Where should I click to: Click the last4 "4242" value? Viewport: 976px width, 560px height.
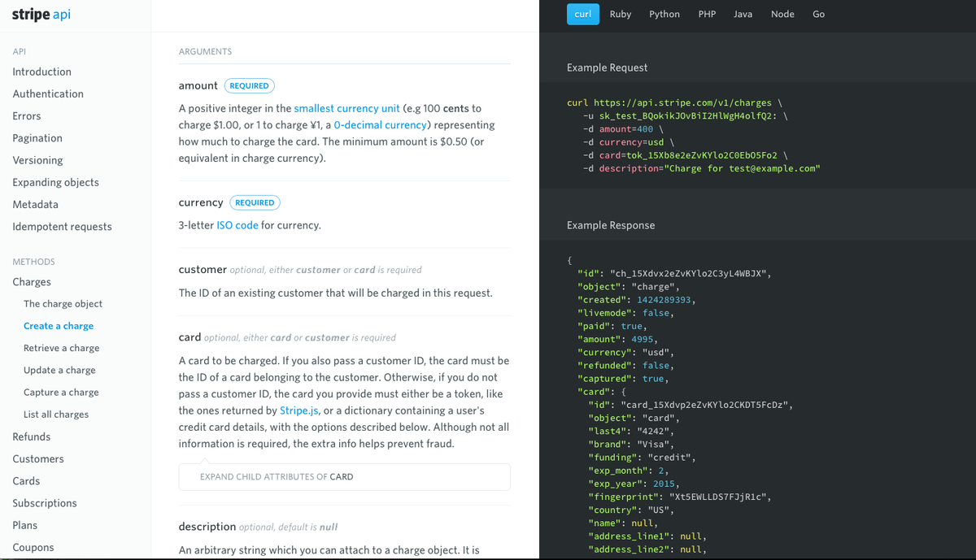(654, 430)
